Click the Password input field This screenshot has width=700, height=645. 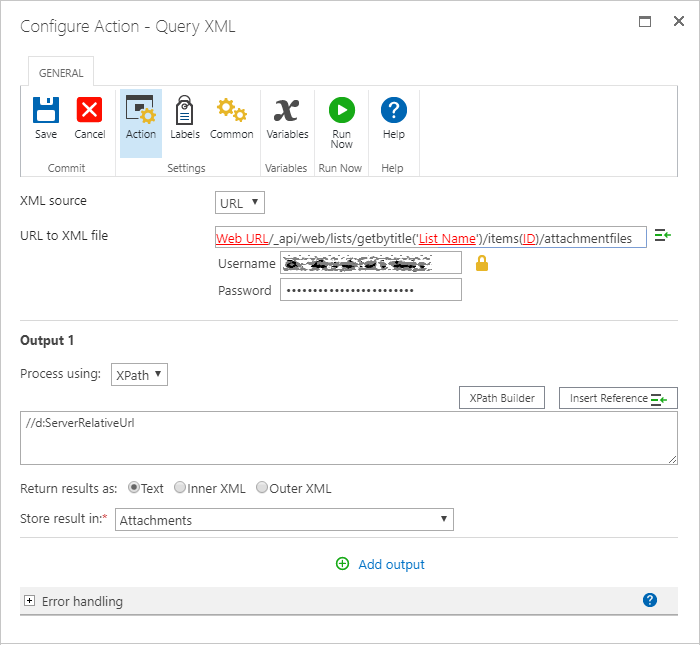pyautogui.click(x=371, y=290)
